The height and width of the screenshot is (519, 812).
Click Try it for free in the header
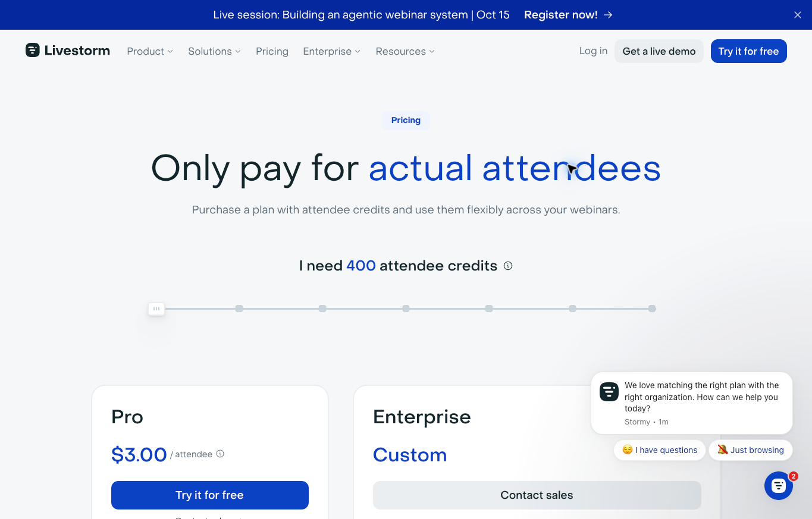[748, 51]
